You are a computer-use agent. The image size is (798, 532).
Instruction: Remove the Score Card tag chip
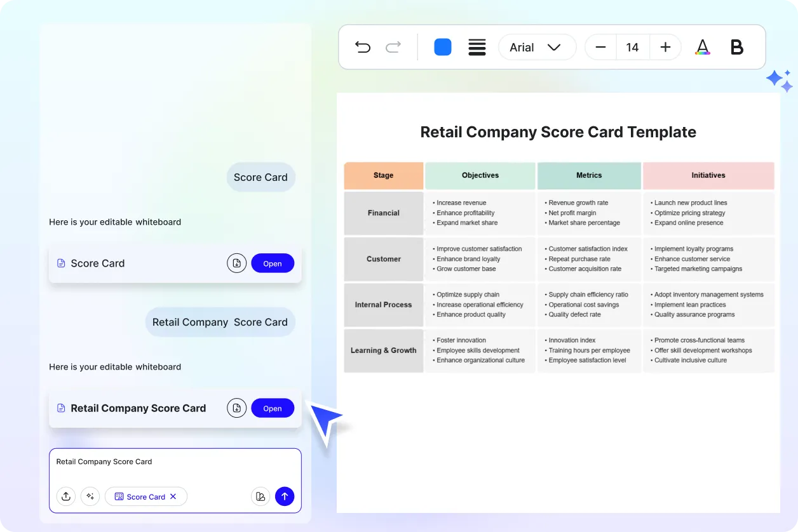tap(173, 496)
